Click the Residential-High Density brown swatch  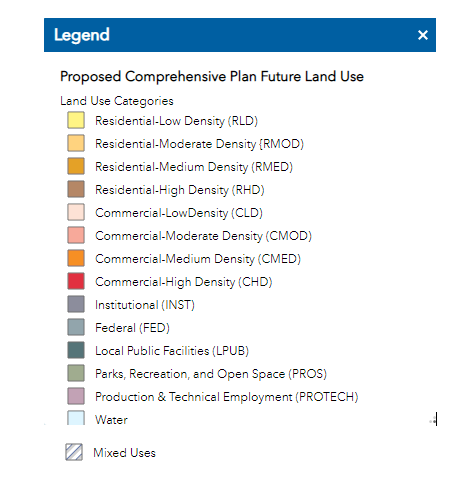pyautogui.click(x=76, y=189)
